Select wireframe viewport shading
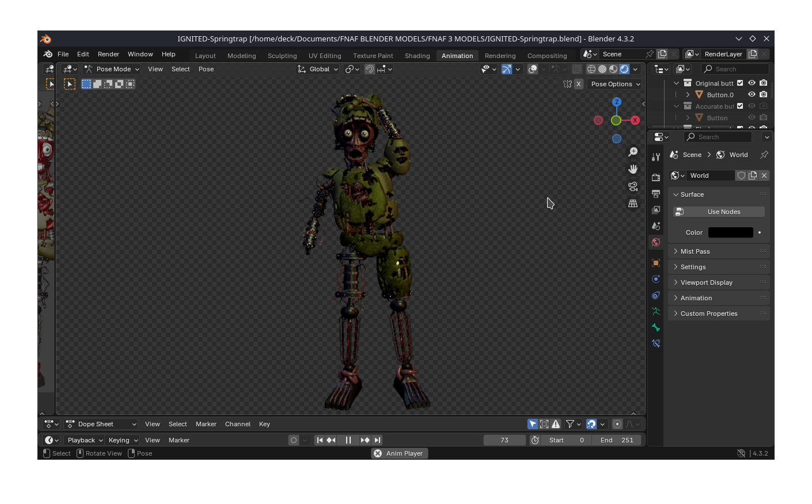This screenshot has height=504, width=812. point(591,69)
